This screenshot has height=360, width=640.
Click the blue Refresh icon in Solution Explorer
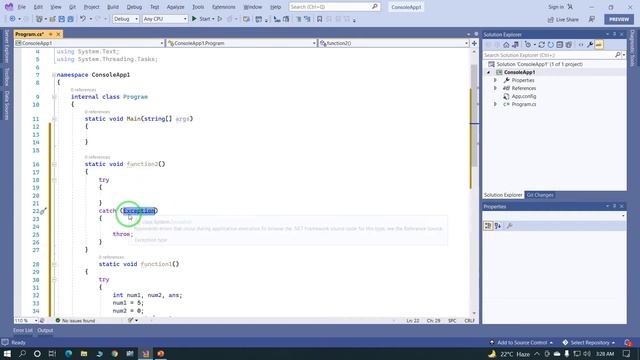pyautogui.click(x=551, y=45)
